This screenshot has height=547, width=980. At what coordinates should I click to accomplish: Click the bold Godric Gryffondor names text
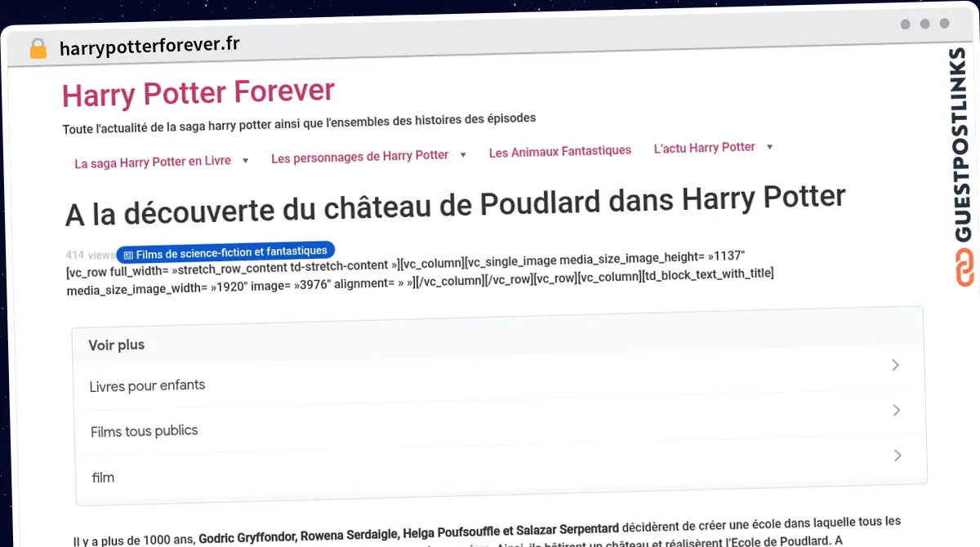pos(409,533)
